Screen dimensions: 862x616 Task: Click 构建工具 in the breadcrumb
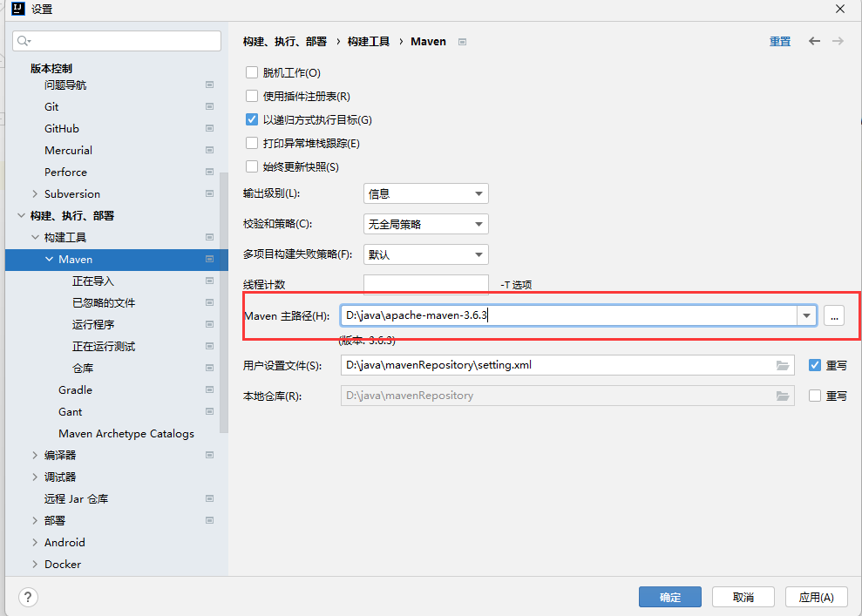point(369,41)
